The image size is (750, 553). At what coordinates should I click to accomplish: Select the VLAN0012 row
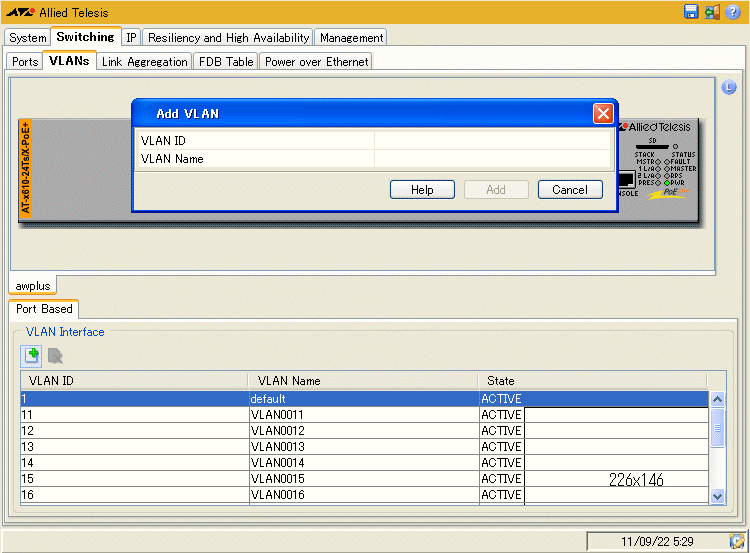pos(364,431)
